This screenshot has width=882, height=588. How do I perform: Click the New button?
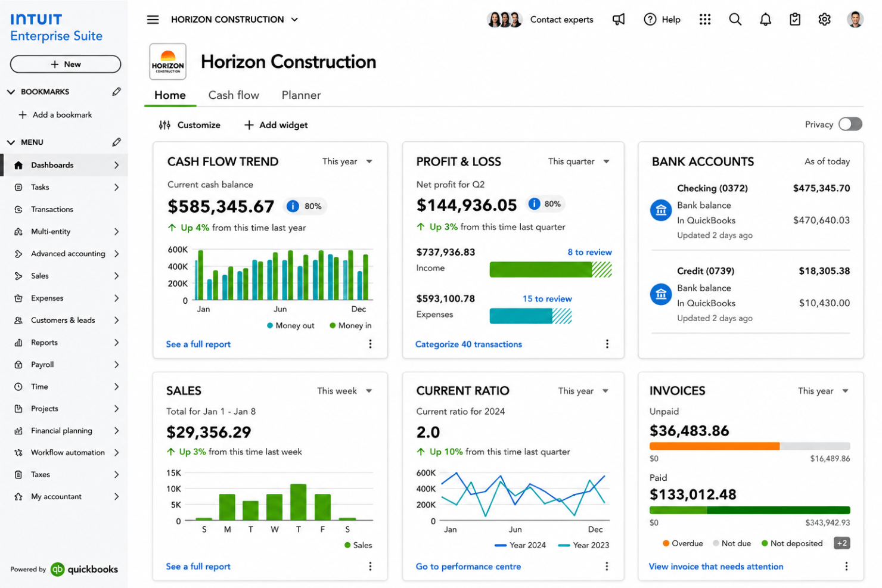(x=66, y=64)
